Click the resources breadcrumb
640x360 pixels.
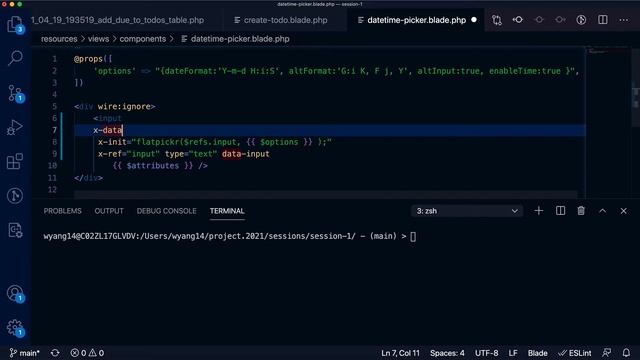(59, 39)
